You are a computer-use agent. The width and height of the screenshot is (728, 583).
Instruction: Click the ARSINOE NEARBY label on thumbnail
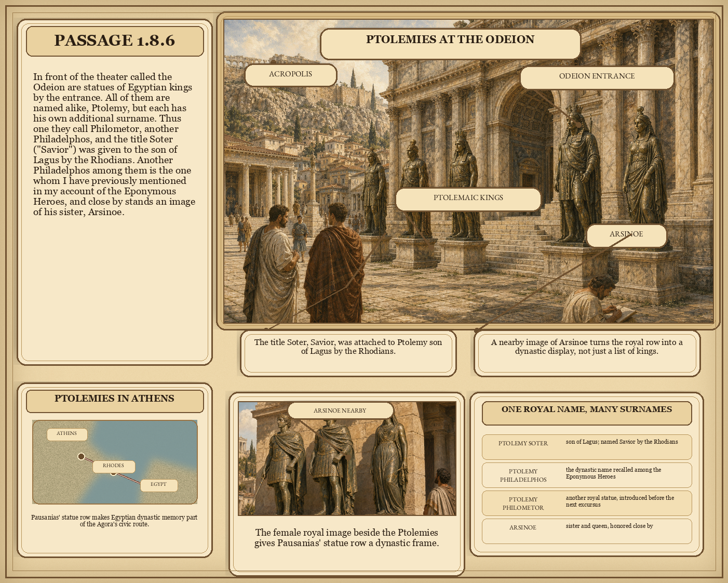(x=340, y=410)
